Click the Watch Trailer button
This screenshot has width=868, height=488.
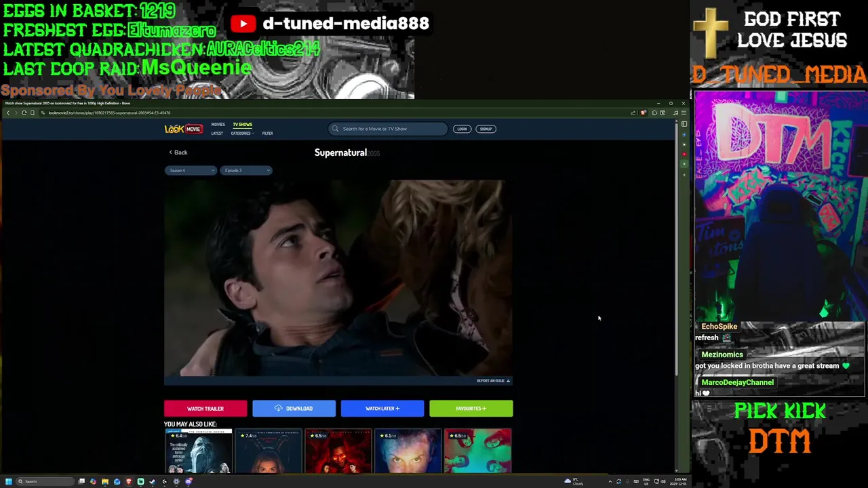point(205,409)
